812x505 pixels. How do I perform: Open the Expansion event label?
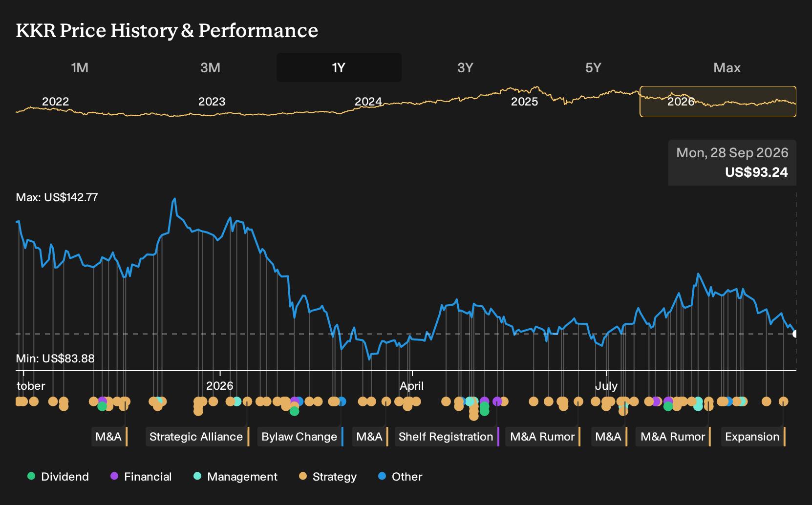coord(753,437)
